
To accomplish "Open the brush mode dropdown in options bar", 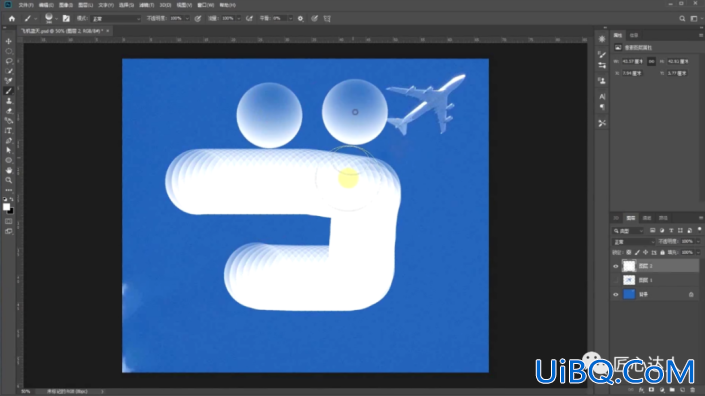I will [116, 18].
